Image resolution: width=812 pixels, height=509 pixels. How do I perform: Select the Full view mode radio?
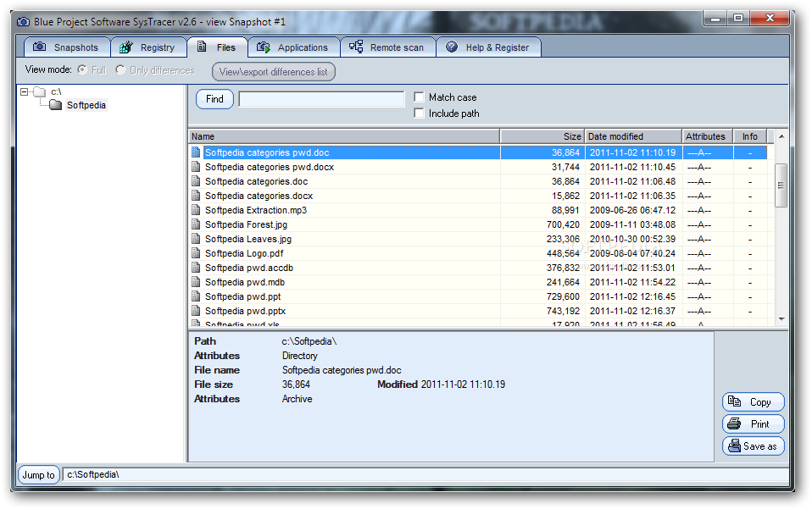(x=82, y=69)
